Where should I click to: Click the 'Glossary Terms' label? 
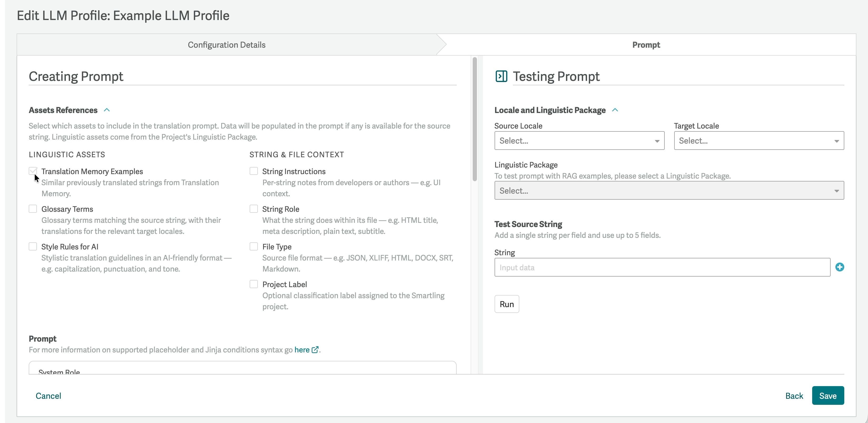pos(67,209)
